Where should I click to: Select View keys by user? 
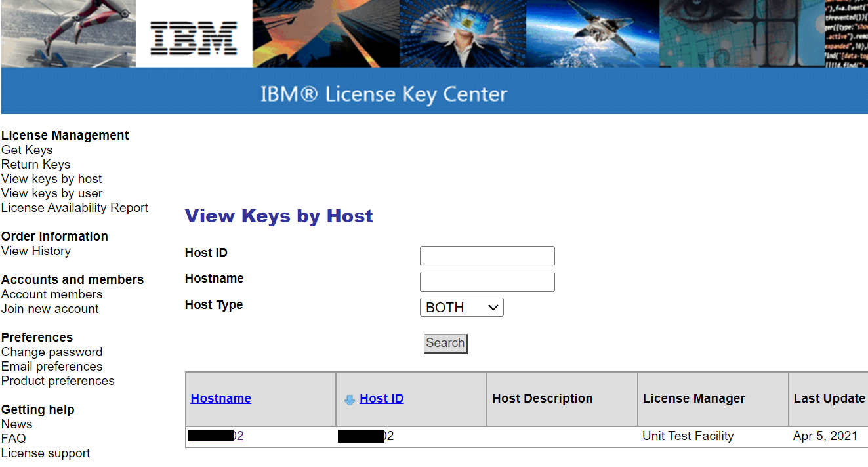(52, 193)
